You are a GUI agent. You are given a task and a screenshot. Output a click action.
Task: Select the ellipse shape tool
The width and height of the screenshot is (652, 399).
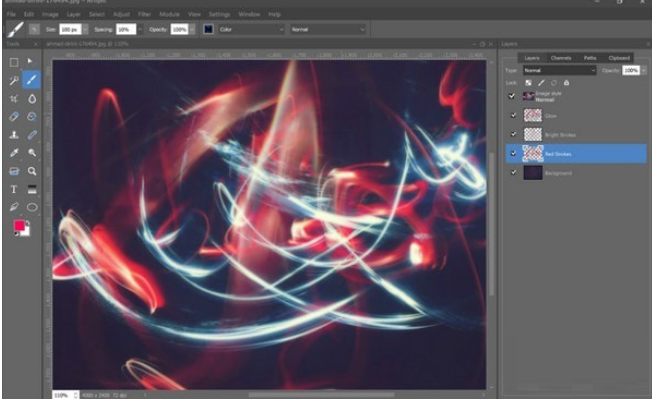coord(32,207)
